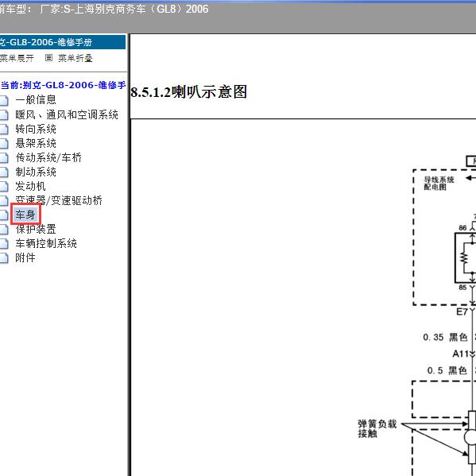
Task: Click the folder icon beside 发动机
Action: (4, 187)
